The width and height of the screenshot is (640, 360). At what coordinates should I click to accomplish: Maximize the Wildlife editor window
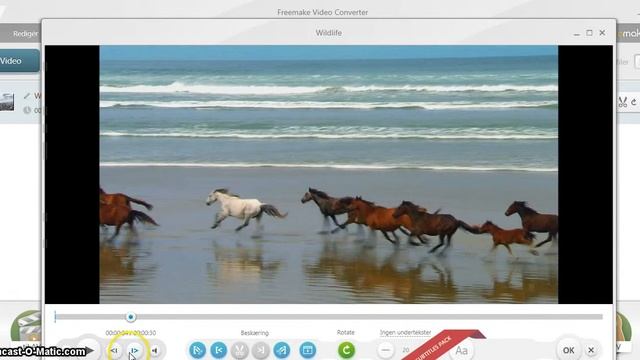(589, 33)
